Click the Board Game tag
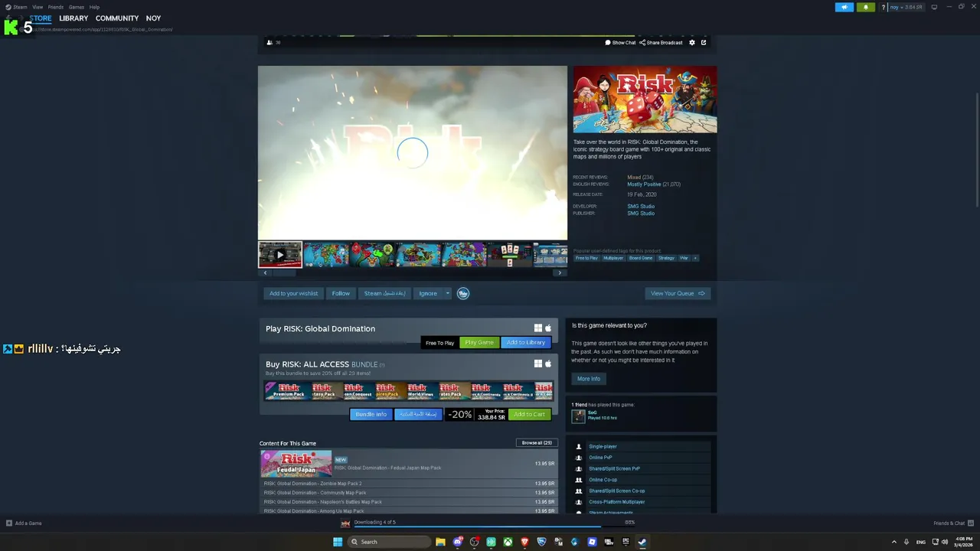 pos(641,258)
